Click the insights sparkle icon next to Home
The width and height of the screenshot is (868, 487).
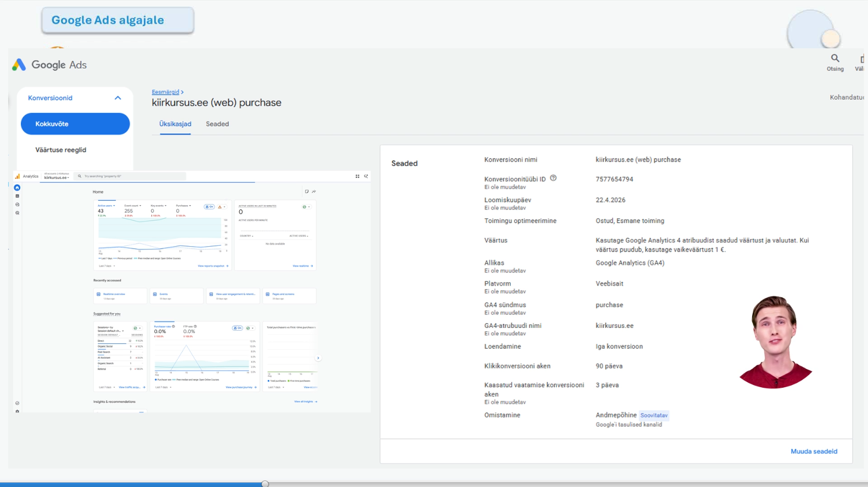click(x=314, y=191)
